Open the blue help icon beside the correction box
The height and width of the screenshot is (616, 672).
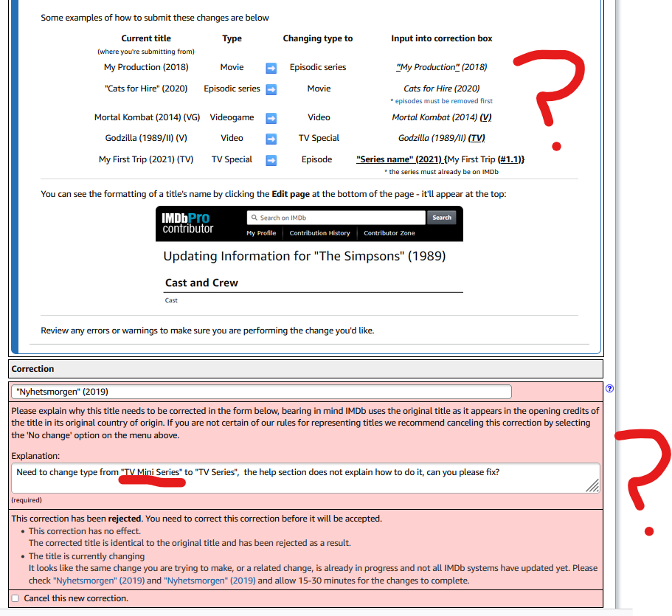[609, 388]
